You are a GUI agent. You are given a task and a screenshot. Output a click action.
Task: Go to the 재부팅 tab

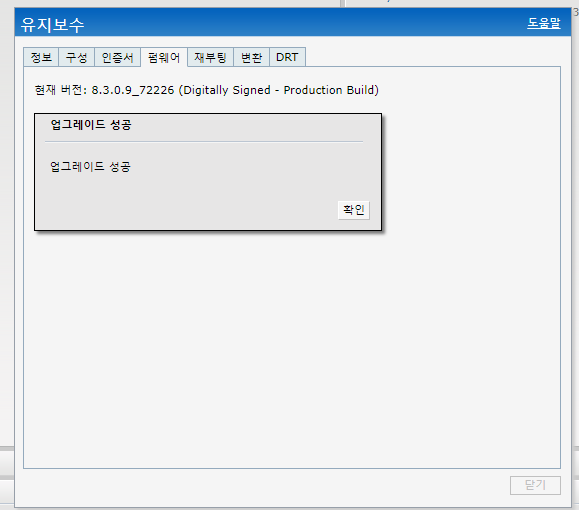tap(210, 57)
